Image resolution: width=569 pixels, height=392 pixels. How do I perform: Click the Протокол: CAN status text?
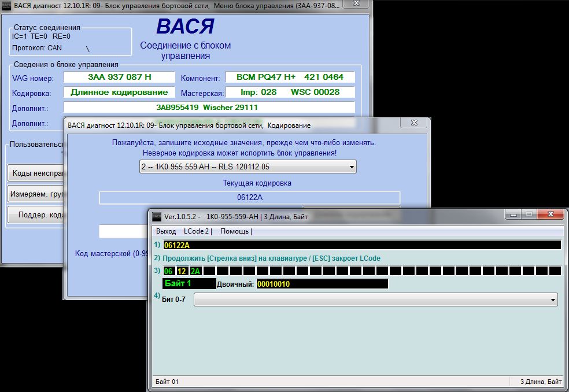point(36,48)
